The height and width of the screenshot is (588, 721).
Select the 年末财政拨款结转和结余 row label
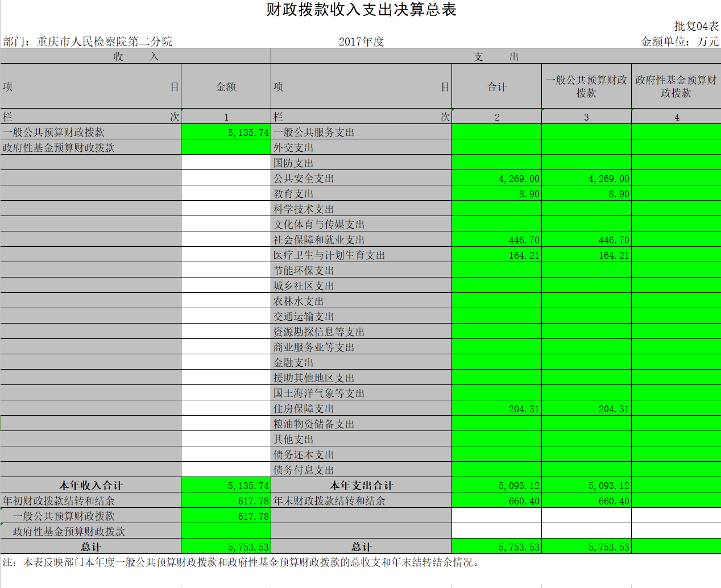(329, 501)
